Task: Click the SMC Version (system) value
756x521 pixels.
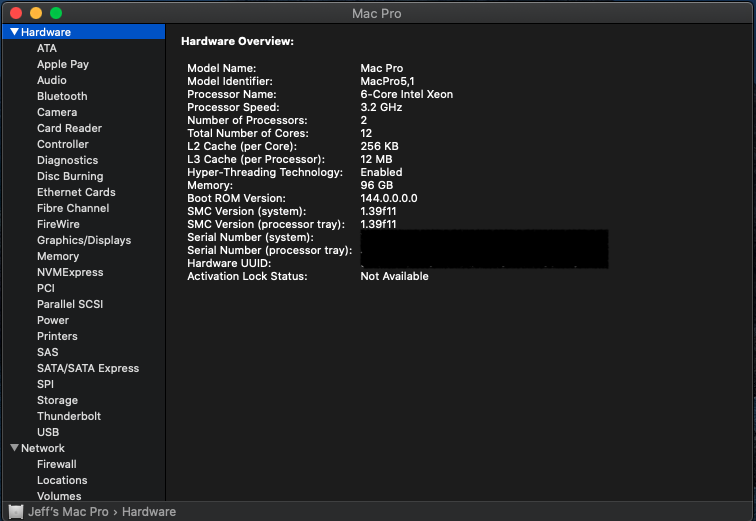Action: (378, 211)
